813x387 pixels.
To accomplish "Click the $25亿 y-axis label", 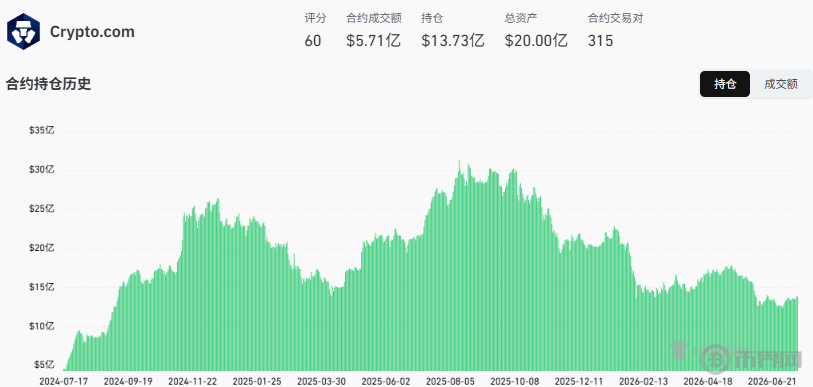I will [41, 209].
